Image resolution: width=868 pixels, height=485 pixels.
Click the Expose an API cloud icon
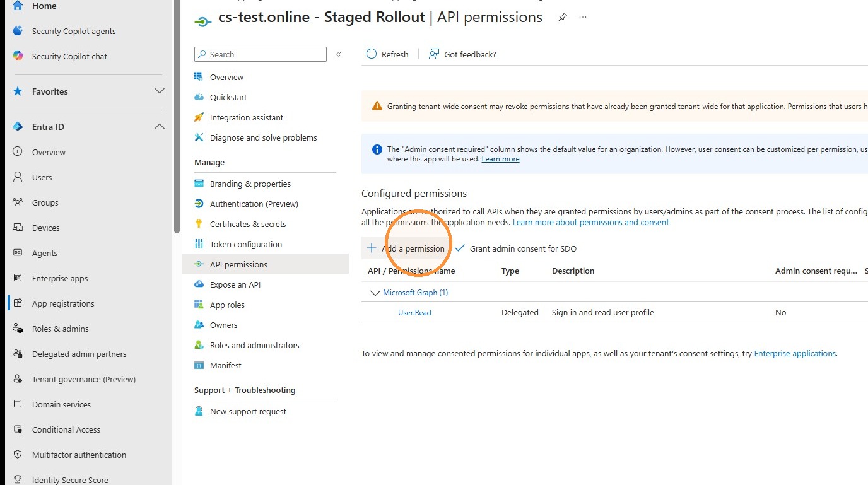pos(199,284)
